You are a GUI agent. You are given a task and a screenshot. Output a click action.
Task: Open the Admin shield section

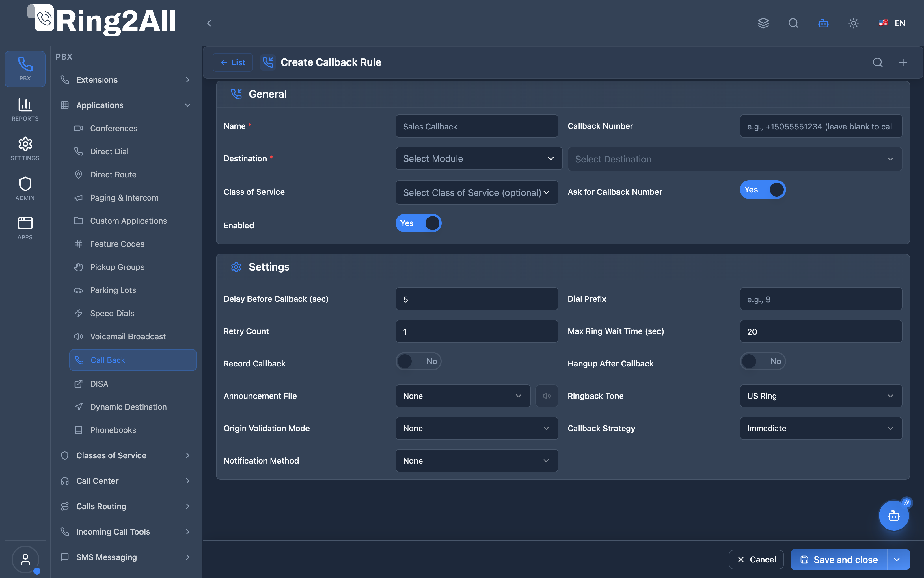tap(25, 188)
